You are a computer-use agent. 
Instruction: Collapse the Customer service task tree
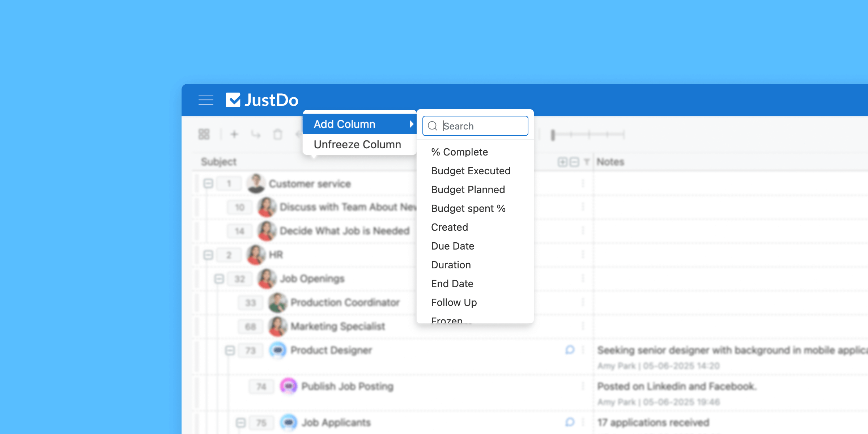click(208, 183)
